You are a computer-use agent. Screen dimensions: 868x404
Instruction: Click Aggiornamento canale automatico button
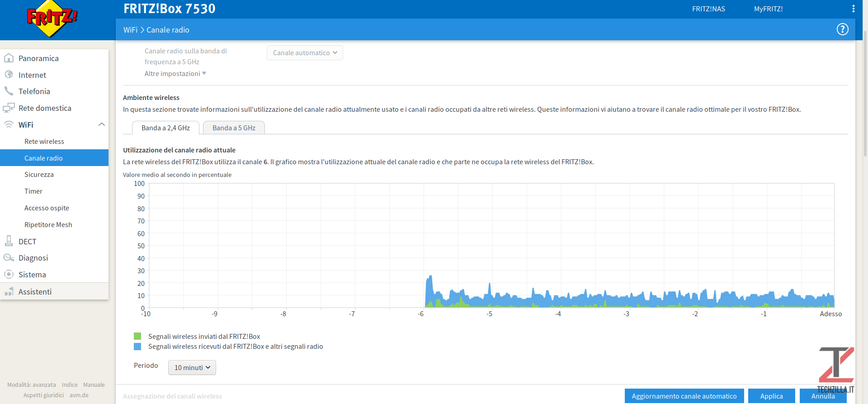[684, 396]
